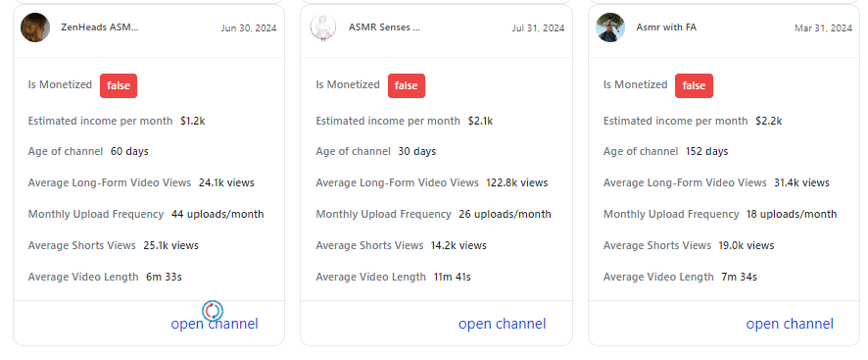Click the ASMR Senses channel logo avatar
This screenshot has height=360, width=868.
pyautogui.click(x=323, y=27)
